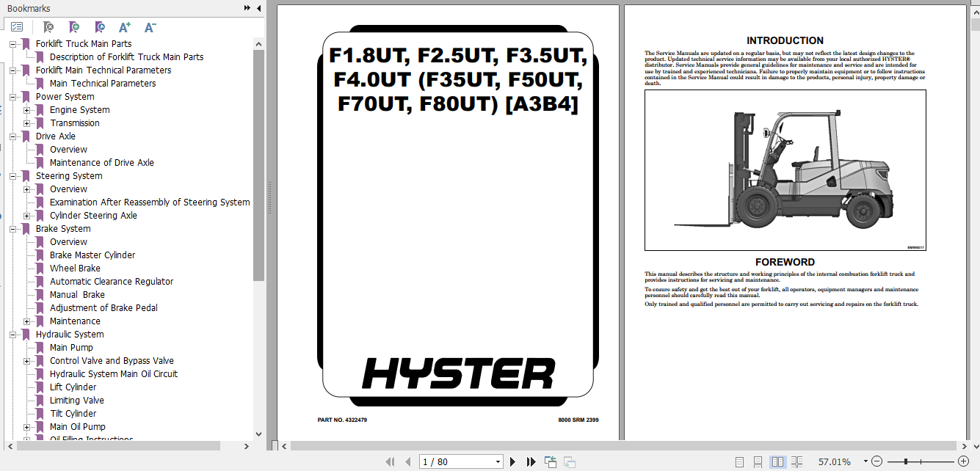
Task: Click the add new bookmark icon
Action: click(x=74, y=27)
